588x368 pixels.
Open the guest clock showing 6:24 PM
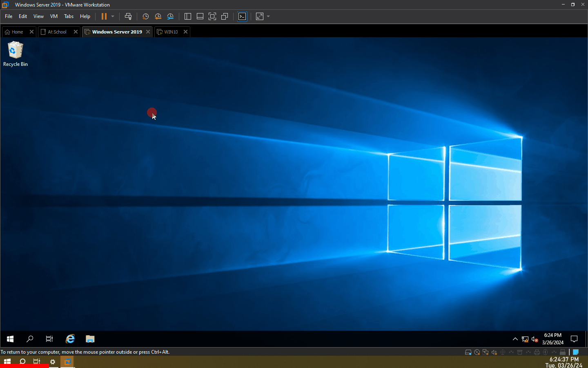(x=553, y=339)
